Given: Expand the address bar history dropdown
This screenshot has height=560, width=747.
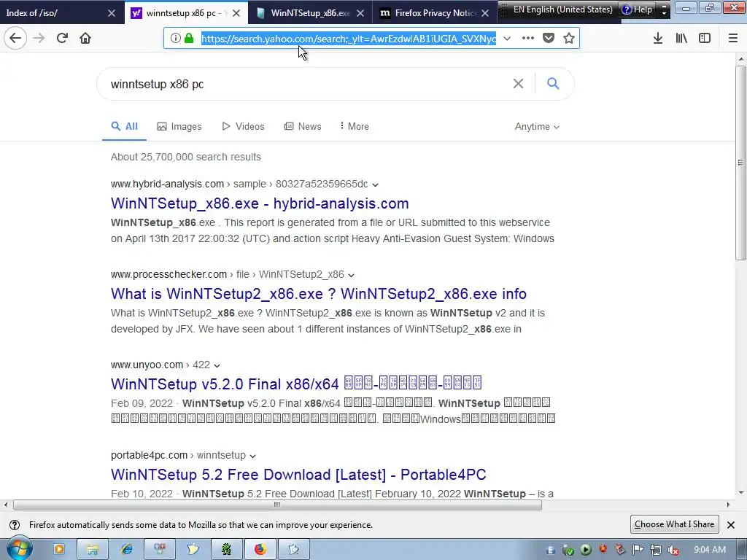Looking at the screenshot, I should [x=508, y=38].
